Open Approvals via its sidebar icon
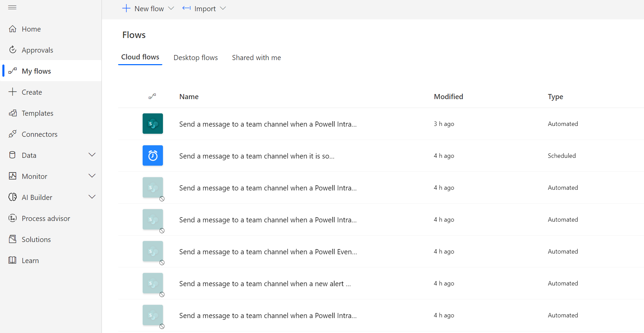Screen dimensions: 644x333 pos(13,50)
